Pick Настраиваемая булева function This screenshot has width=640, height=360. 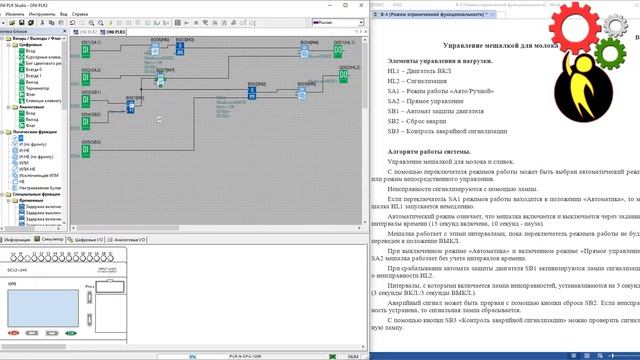(40, 188)
